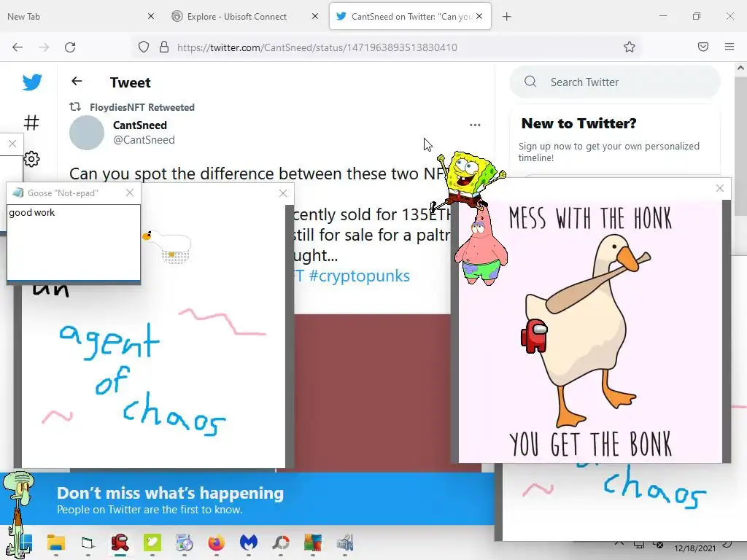The image size is (747, 560).
Task: Open the @CantSneed handle link
Action: pyautogui.click(x=144, y=140)
